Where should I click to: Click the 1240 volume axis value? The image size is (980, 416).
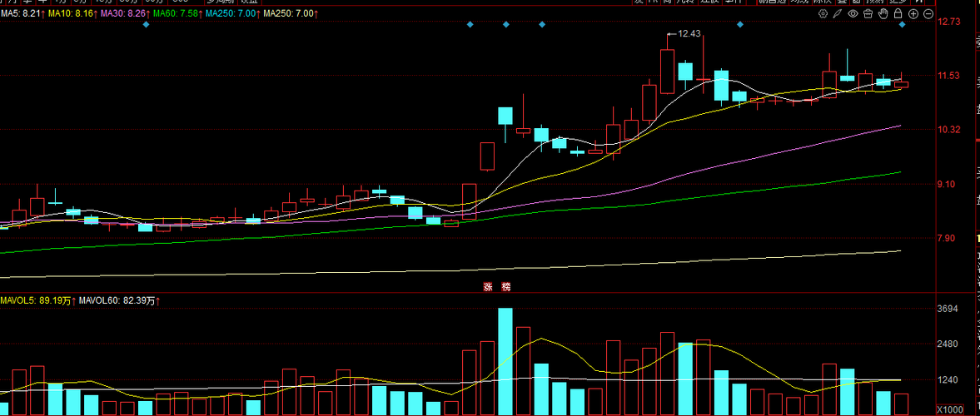[949, 379]
